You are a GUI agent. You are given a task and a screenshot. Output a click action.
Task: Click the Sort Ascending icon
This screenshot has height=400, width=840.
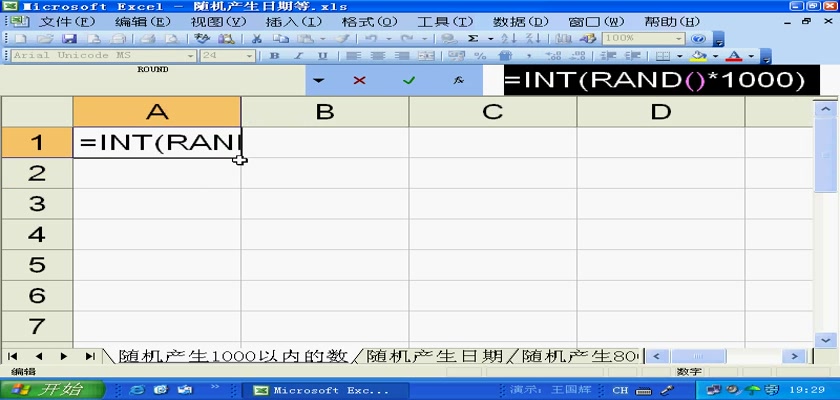pyautogui.click(x=508, y=38)
